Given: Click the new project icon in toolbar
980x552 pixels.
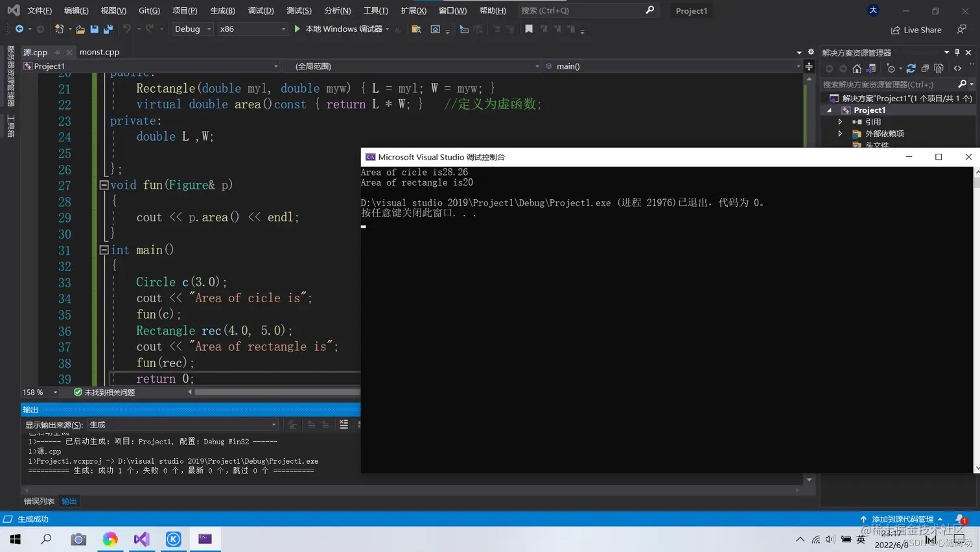Looking at the screenshot, I should pos(60,29).
